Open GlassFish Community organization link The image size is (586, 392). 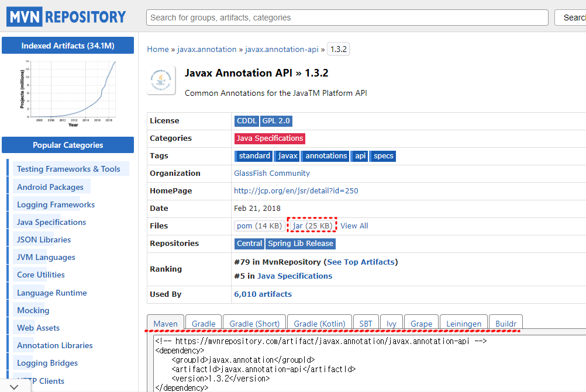point(272,174)
